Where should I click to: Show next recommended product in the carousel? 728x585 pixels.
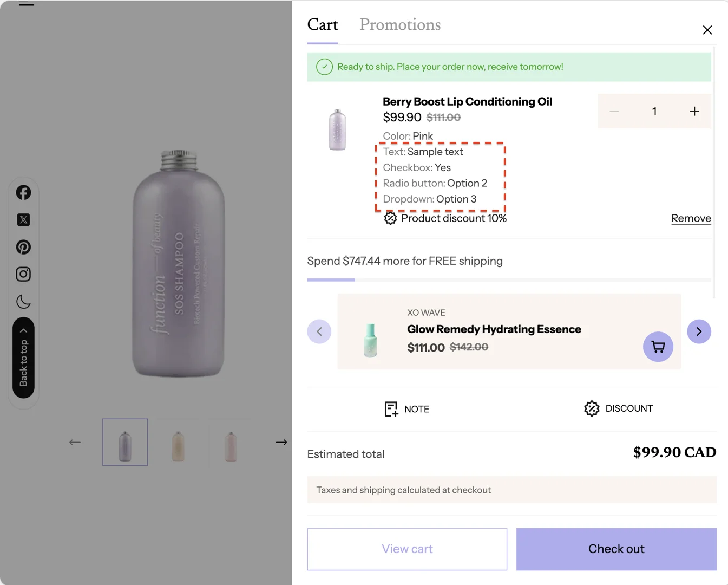tap(699, 331)
